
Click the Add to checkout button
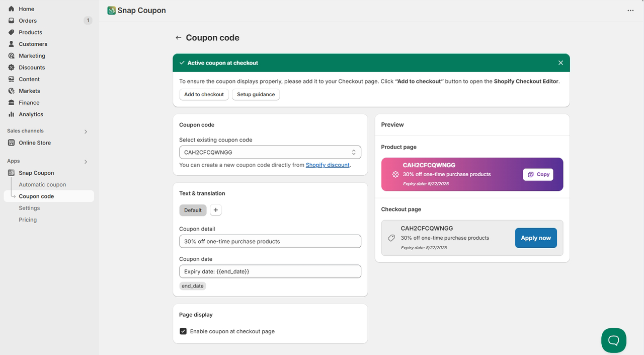204,95
